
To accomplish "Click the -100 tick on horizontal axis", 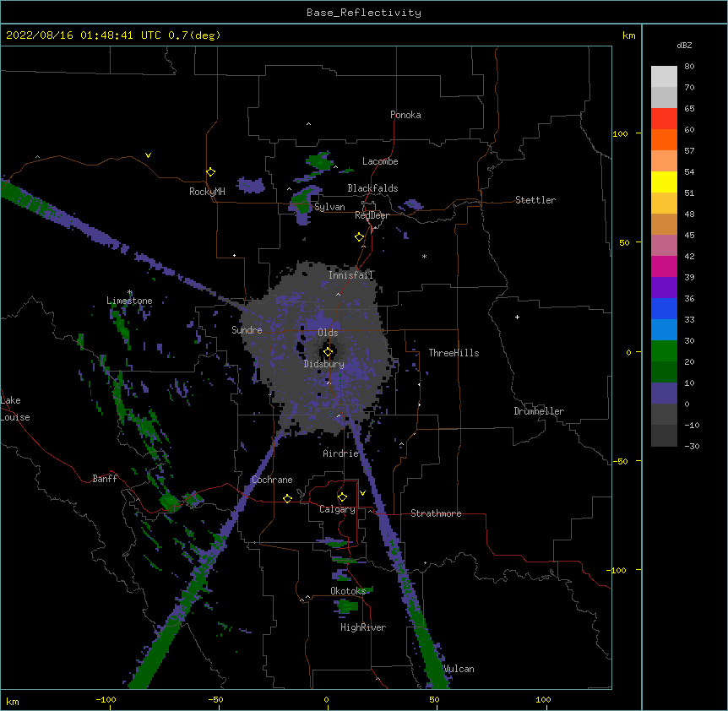I will 106,699.
